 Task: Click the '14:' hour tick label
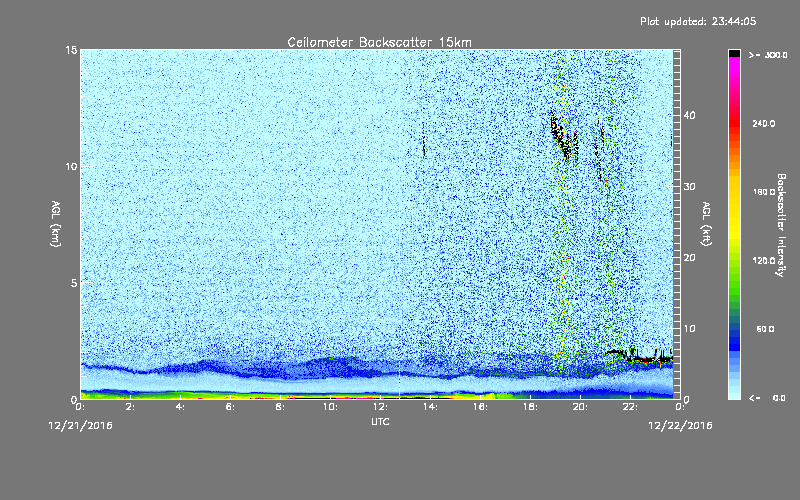click(430, 407)
